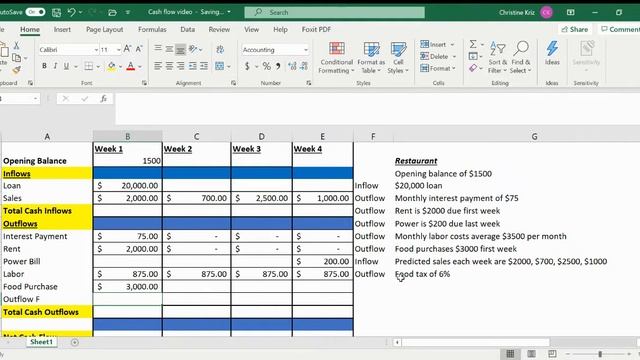Click the Top Align icon
The image size is (640, 360).
click(158, 49)
